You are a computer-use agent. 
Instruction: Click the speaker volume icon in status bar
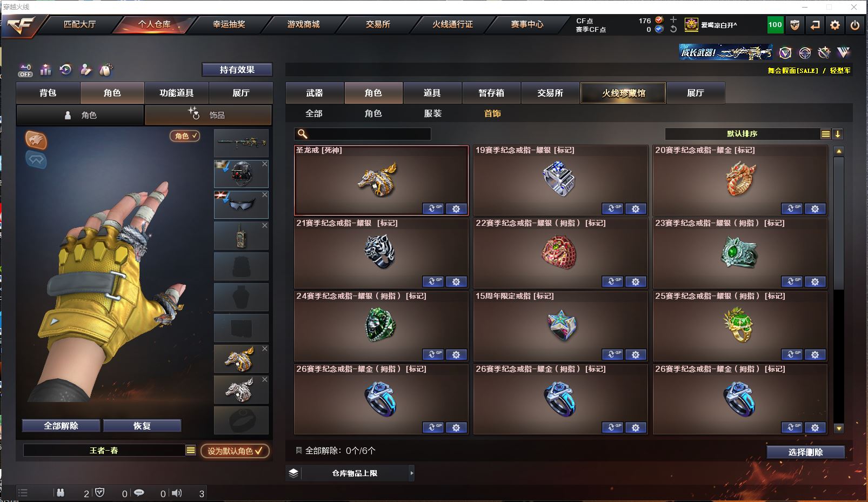tap(177, 493)
